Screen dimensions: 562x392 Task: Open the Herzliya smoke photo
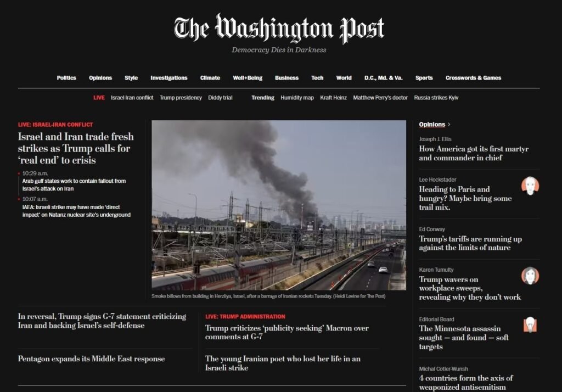click(279, 205)
